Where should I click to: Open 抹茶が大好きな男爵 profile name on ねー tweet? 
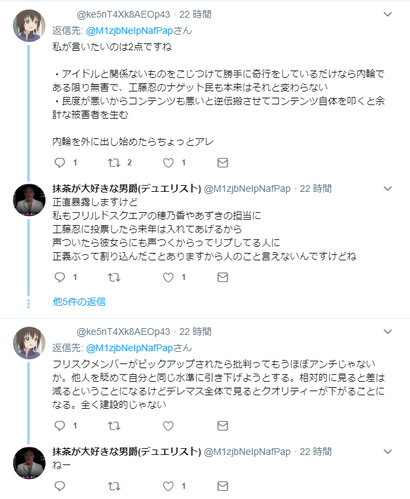click(x=127, y=452)
